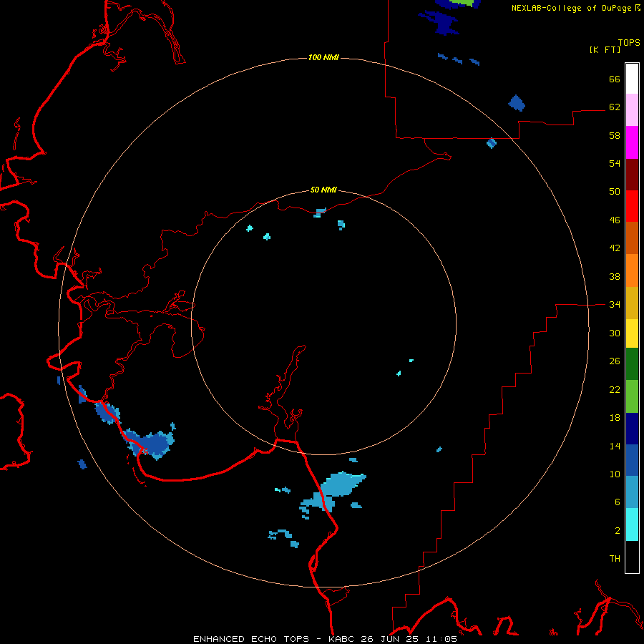Click the NEXLAB-College of DuPage credit text
This screenshot has height=644, width=644.
click(x=572, y=8)
